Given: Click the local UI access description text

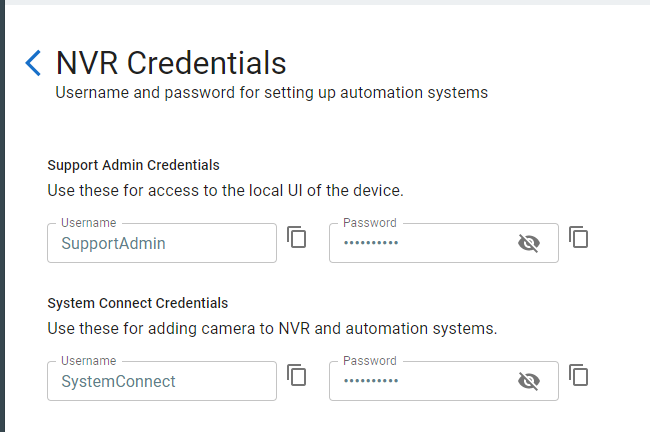Looking at the screenshot, I should pyautogui.click(x=225, y=189).
